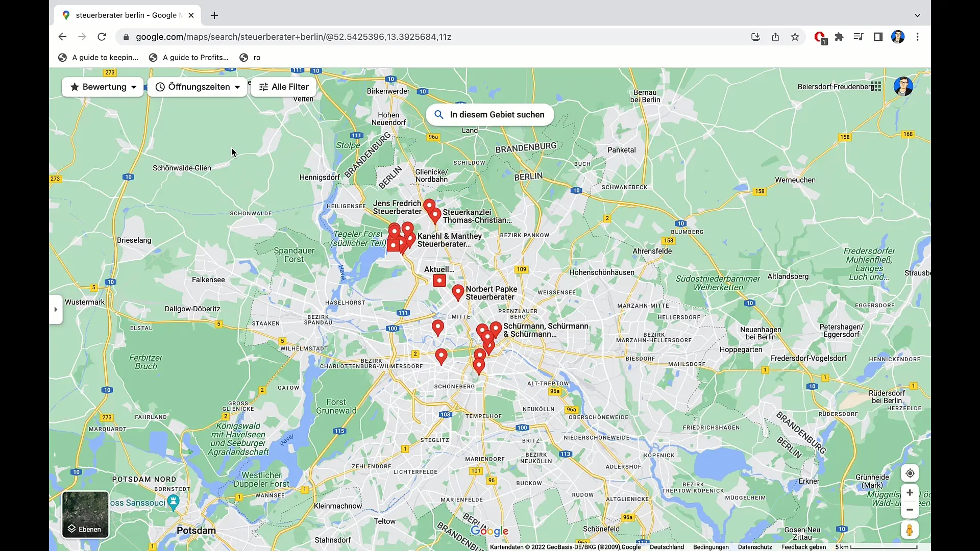This screenshot has width=980, height=551.
Task: Select the Norbert Papke Steuerberater pin
Action: (458, 292)
